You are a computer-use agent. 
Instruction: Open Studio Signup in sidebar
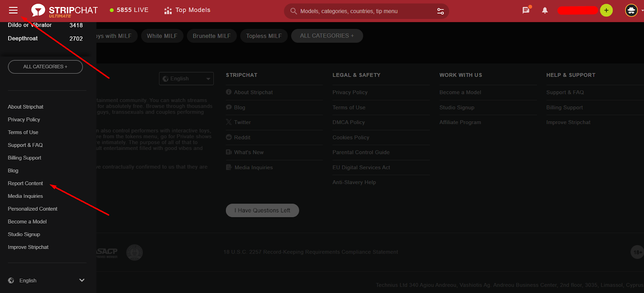[x=24, y=235]
